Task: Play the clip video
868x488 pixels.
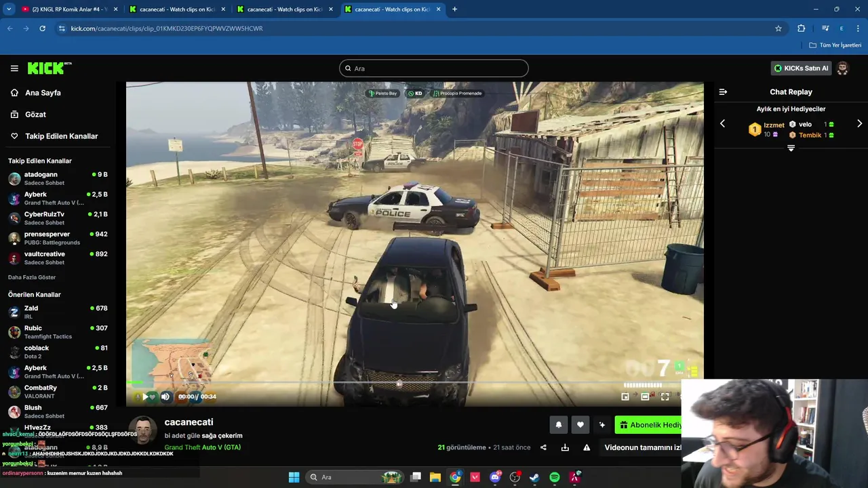Action: (145, 396)
